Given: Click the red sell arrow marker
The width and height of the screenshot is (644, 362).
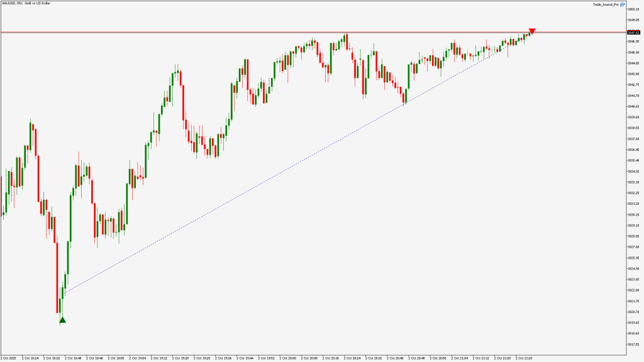Looking at the screenshot, I should pyautogui.click(x=532, y=31).
